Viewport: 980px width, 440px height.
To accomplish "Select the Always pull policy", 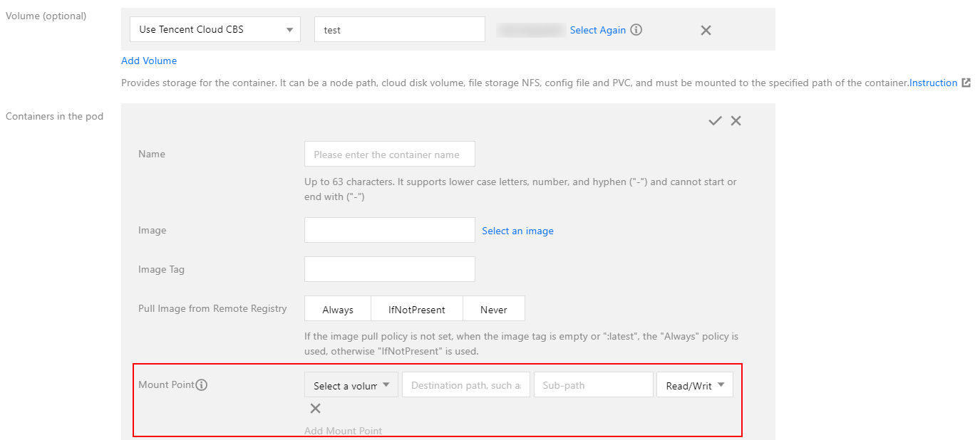I will coord(338,310).
